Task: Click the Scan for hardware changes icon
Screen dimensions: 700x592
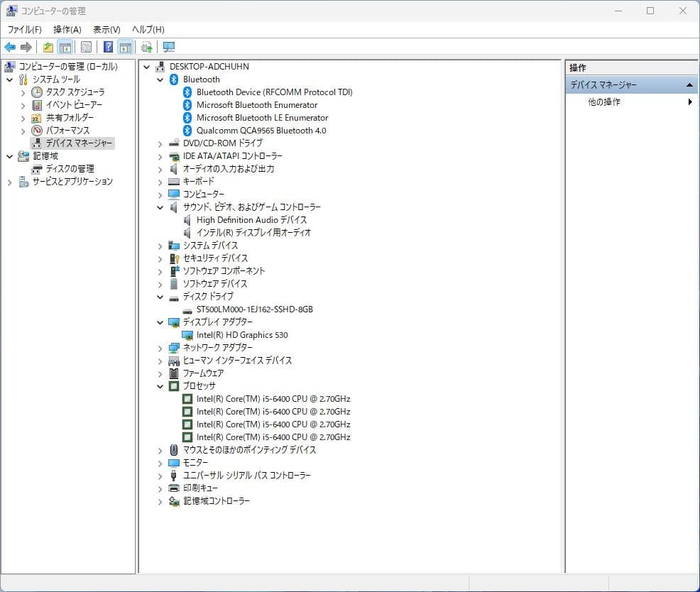Action: tap(146, 47)
